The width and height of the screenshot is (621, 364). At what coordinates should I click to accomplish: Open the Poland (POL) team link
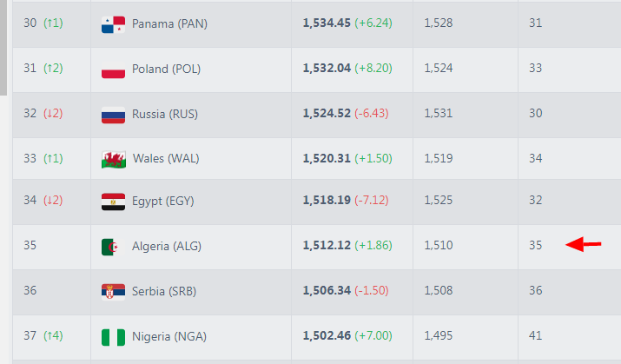pos(165,69)
